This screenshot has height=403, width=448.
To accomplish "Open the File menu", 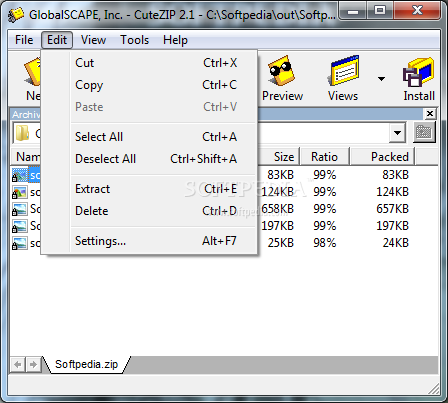I will click(x=24, y=40).
